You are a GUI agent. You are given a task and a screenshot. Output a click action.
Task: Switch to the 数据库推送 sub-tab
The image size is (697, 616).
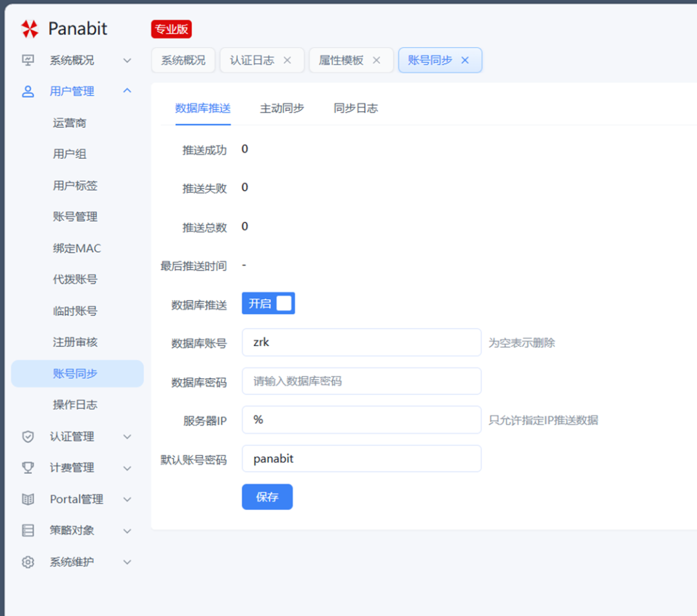point(203,108)
